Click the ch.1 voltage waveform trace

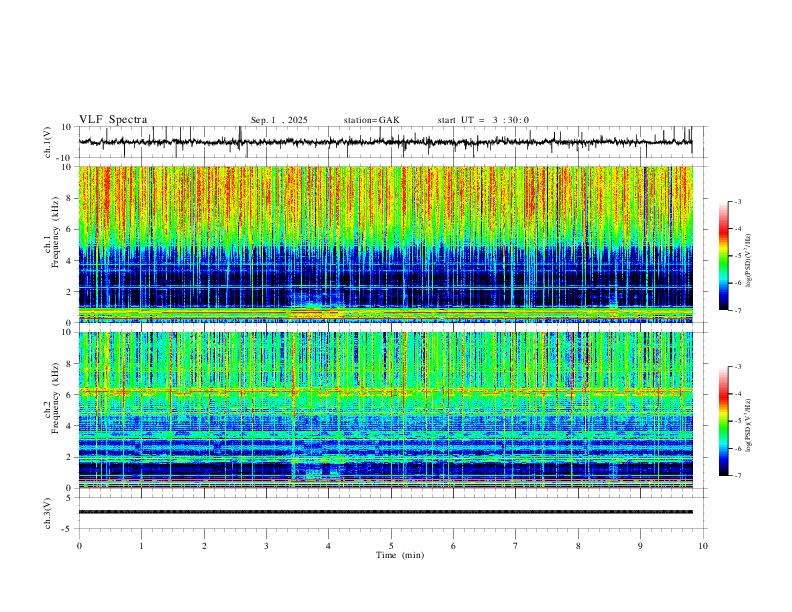pyautogui.click(x=386, y=142)
